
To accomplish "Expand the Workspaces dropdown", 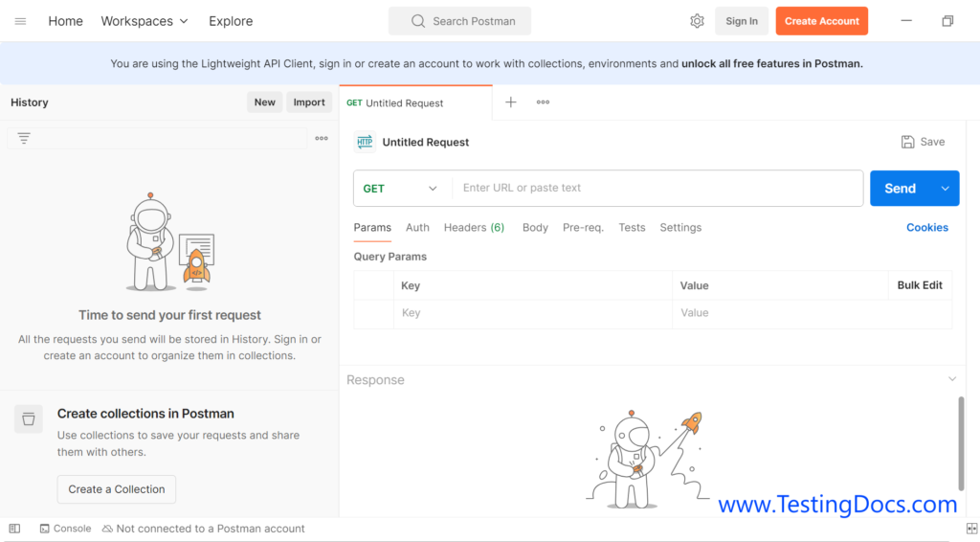I will click(145, 21).
